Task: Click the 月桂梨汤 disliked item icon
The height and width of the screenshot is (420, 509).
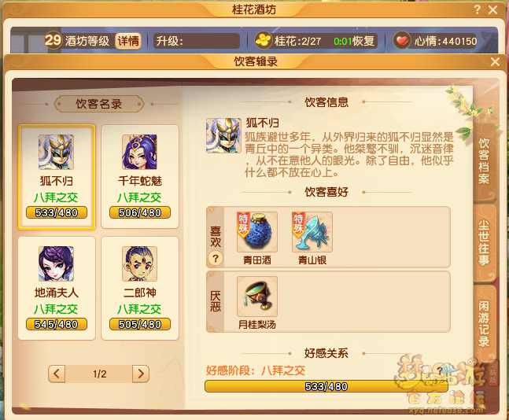Action: point(257,296)
